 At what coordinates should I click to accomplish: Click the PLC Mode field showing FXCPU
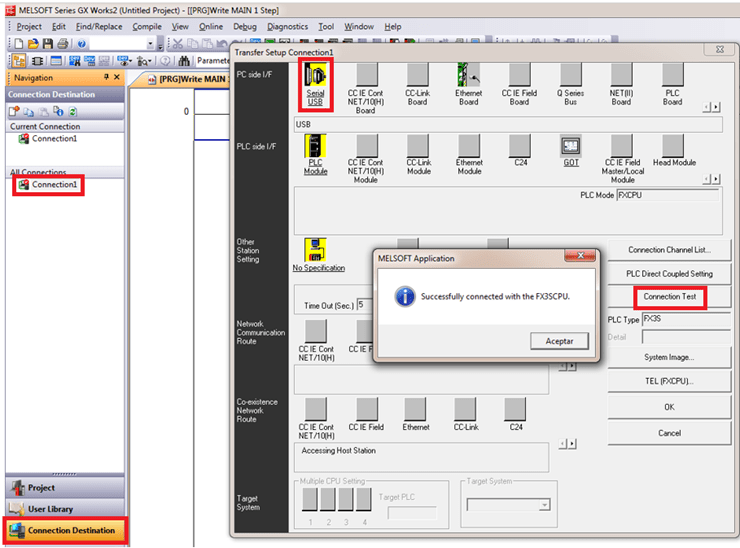(667, 195)
